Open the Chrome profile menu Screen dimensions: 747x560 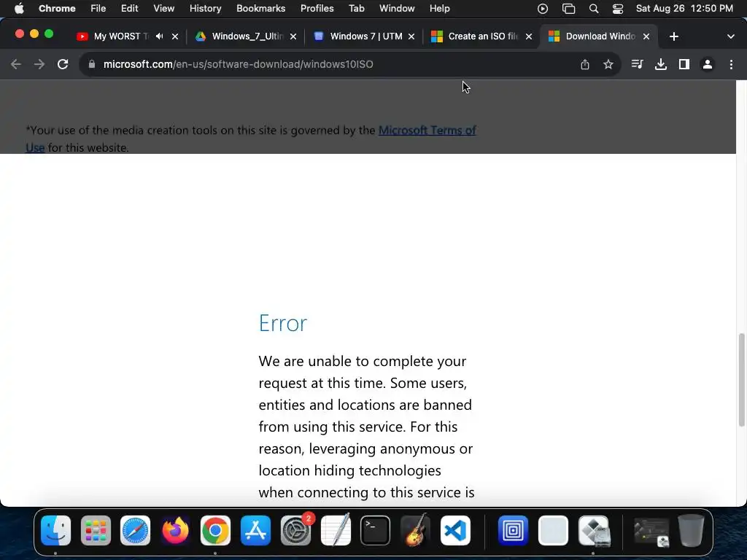708,64
